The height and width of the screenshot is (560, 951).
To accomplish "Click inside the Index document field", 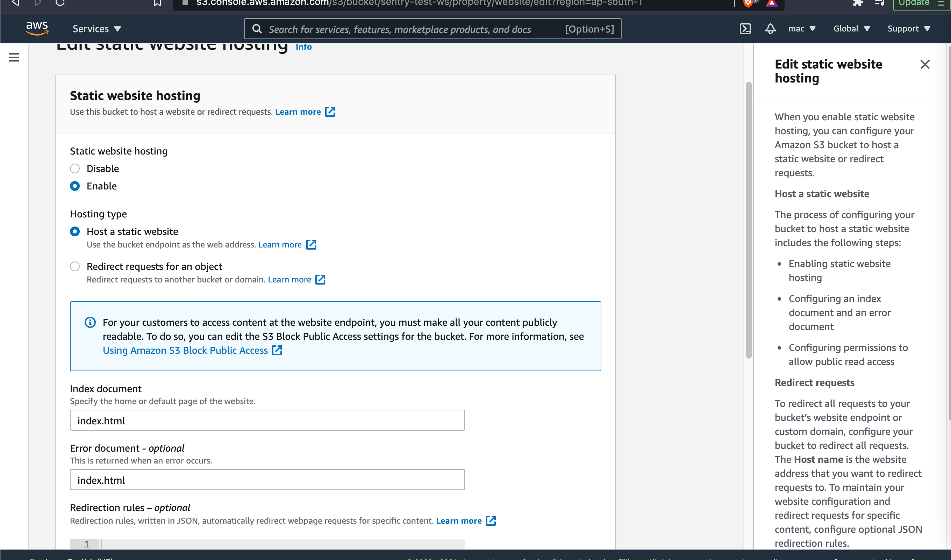I will [x=267, y=420].
